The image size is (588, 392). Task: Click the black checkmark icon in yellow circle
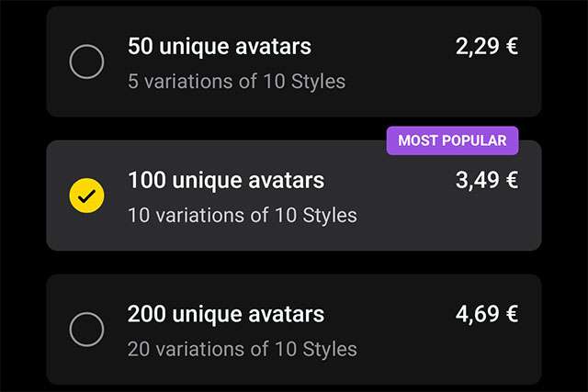tap(86, 196)
